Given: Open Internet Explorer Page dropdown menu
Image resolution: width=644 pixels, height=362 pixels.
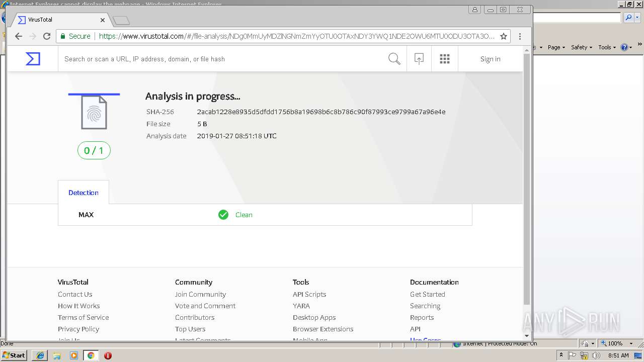Looking at the screenshot, I should point(556,47).
